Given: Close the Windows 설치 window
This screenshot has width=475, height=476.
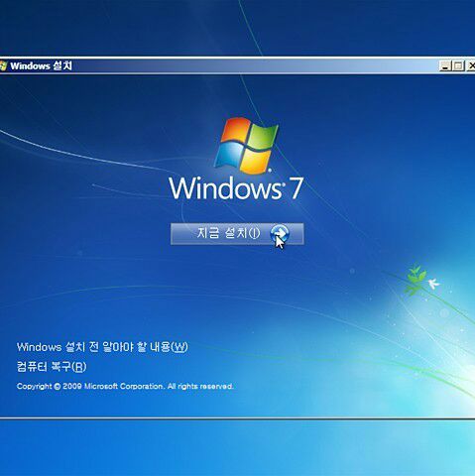Looking at the screenshot, I should pos(471,66).
